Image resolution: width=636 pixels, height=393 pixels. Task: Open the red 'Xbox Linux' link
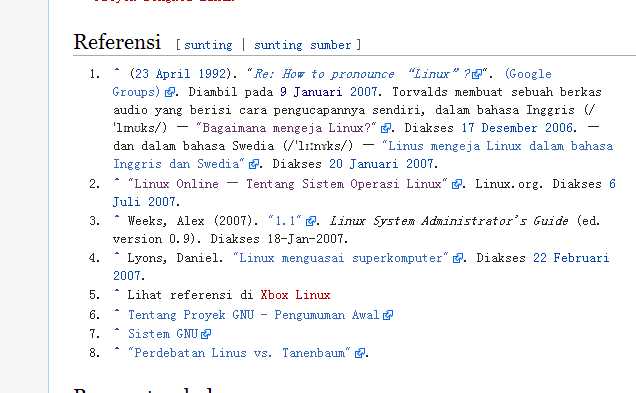(296, 295)
